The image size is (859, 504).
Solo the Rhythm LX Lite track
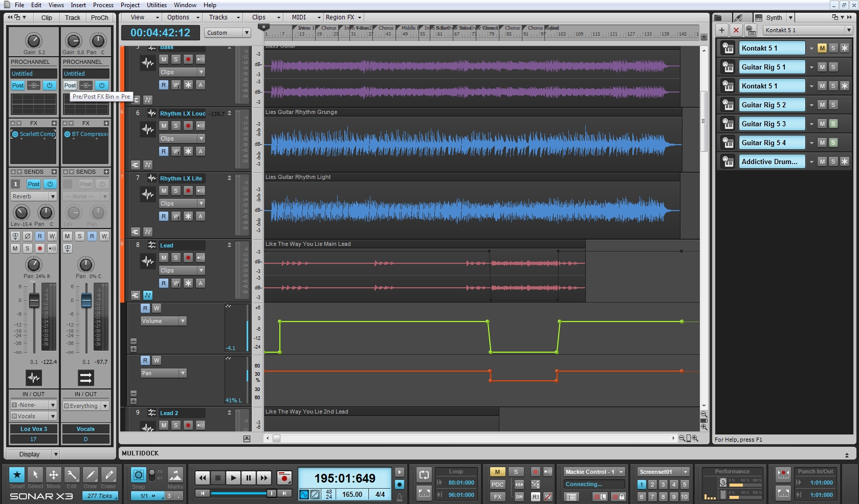tap(176, 190)
